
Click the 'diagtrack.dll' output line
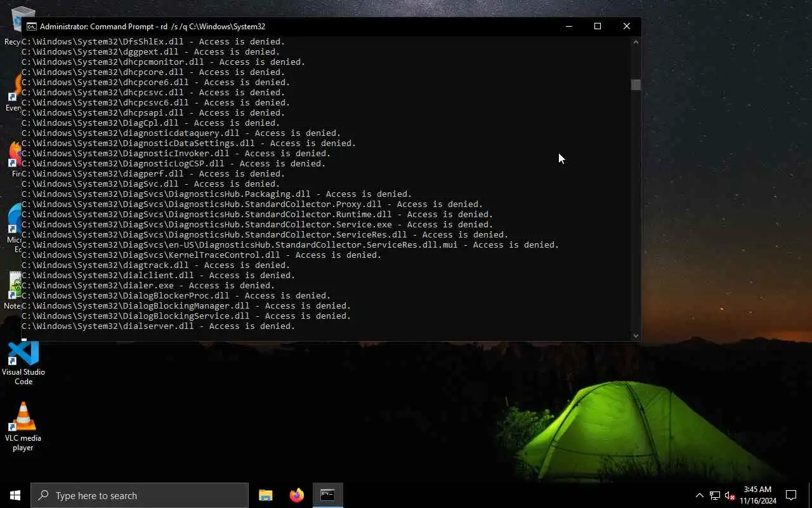click(x=155, y=265)
